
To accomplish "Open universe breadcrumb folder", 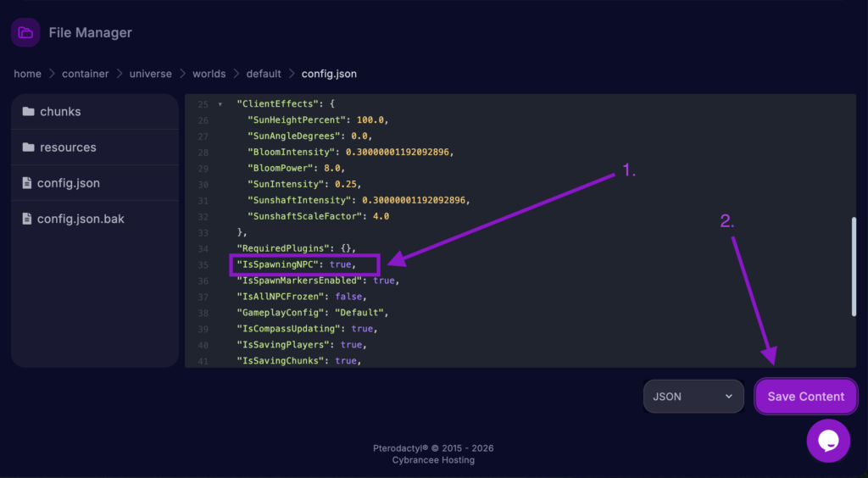I will (x=150, y=74).
